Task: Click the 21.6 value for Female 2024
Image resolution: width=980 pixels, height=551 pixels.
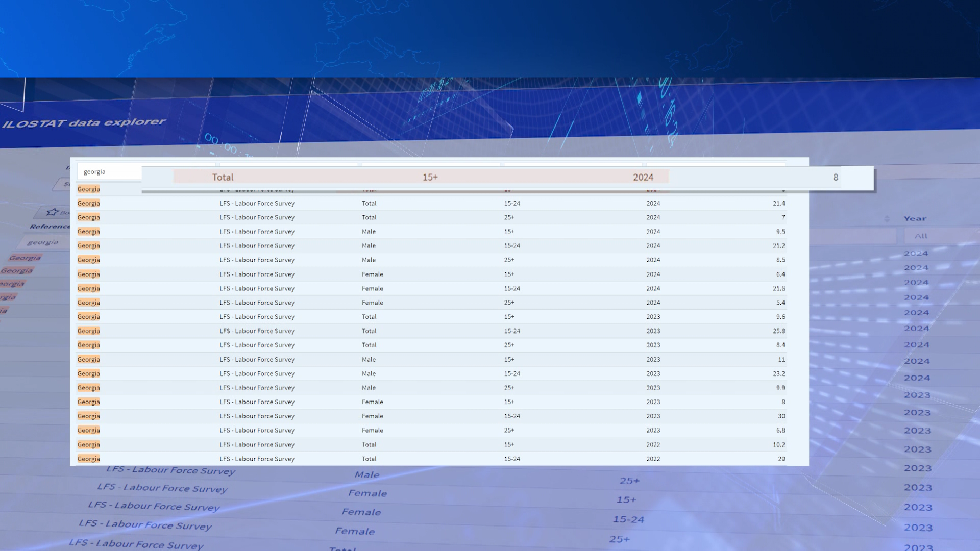Action: click(778, 288)
